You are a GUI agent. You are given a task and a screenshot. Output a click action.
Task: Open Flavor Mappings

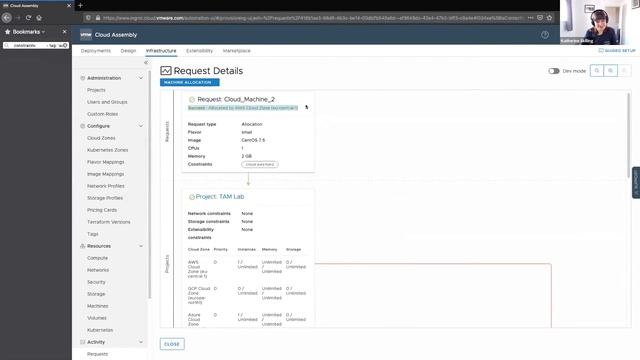pyautogui.click(x=105, y=162)
